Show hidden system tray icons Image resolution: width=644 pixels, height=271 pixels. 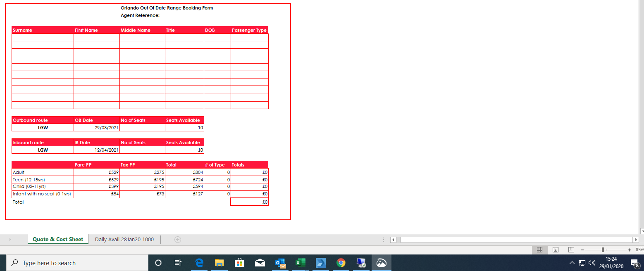(x=572, y=263)
